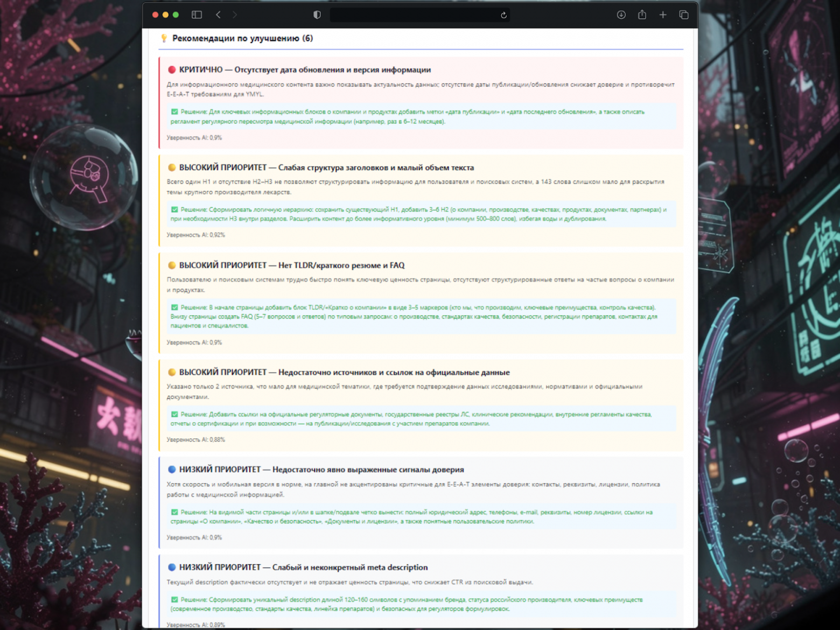
Task: Toggle the checkmark in the meta description solution
Action: pyautogui.click(x=174, y=599)
